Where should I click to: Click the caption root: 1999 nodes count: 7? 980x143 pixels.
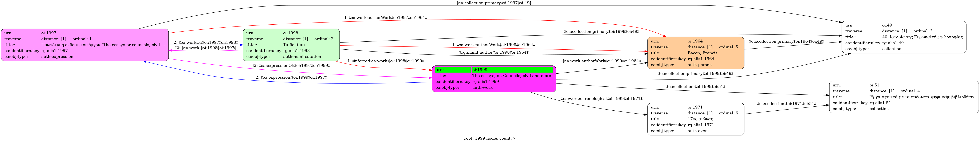click(x=490, y=138)
